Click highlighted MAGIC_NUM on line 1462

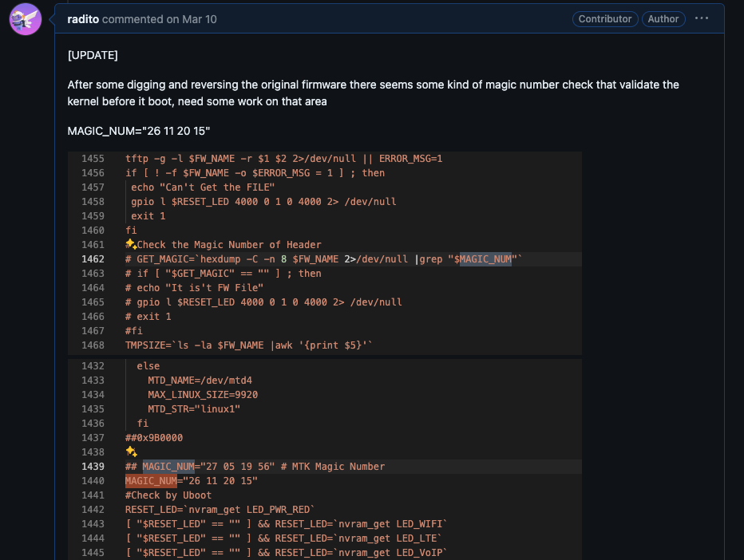click(485, 259)
